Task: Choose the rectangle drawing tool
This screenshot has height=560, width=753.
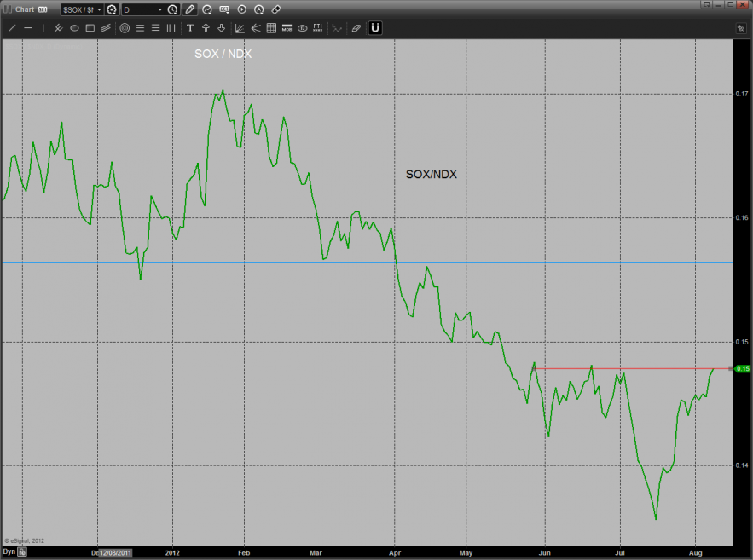Action: tap(90, 28)
